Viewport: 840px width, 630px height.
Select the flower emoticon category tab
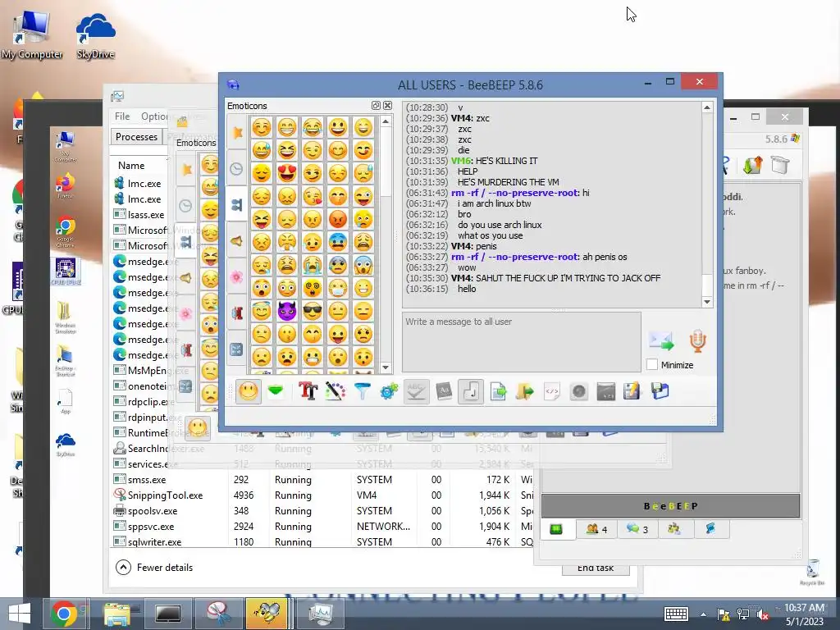pyautogui.click(x=237, y=277)
